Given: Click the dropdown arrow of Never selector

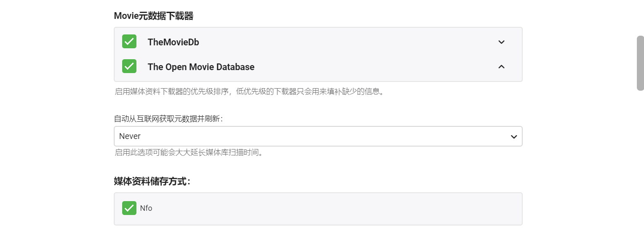Looking at the screenshot, I should [513, 136].
